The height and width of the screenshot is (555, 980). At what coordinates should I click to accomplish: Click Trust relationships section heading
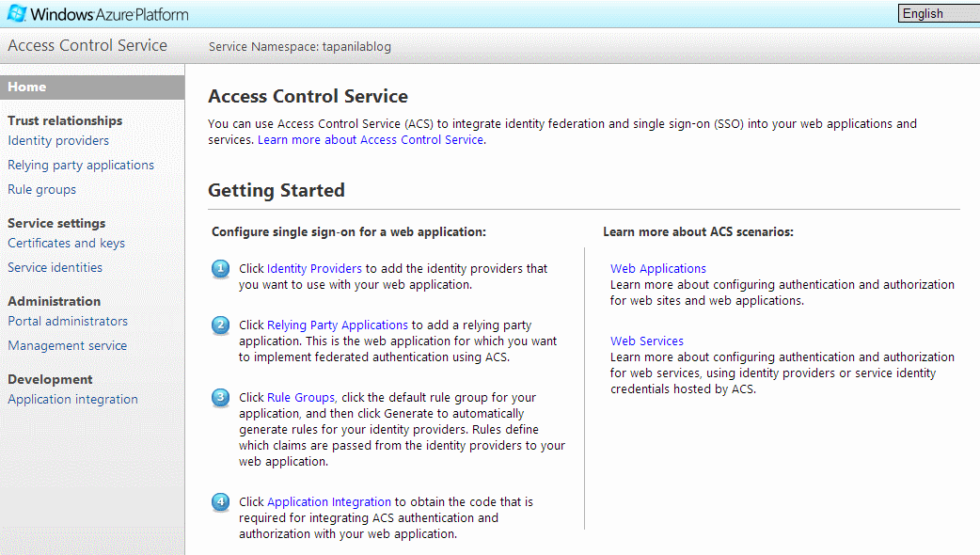click(x=65, y=120)
